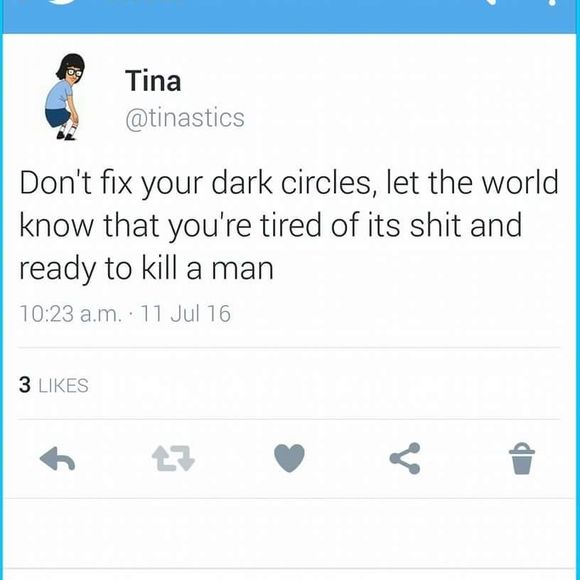
Task: Delete the tweet with trash can icon
Action: pos(522,458)
